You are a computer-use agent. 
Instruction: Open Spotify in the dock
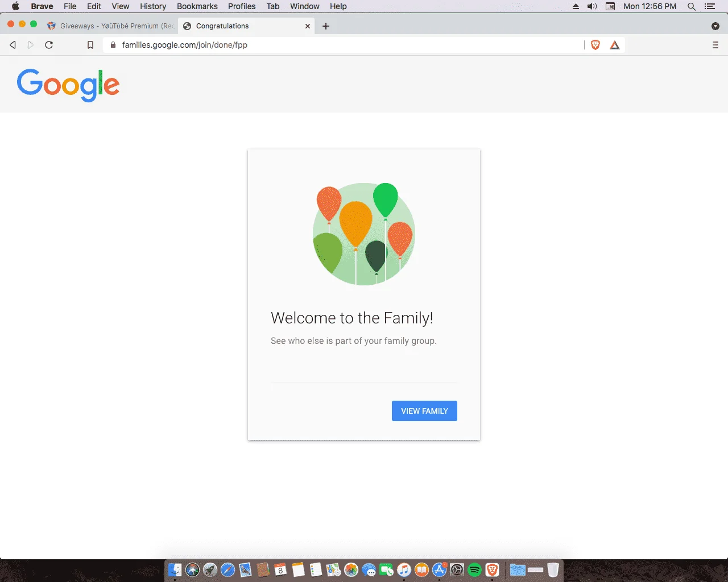pyautogui.click(x=474, y=569)
